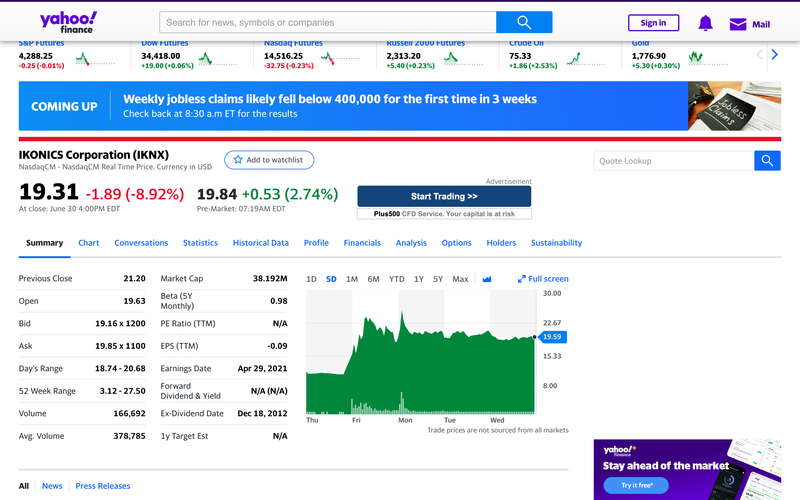Open the Financials tab

point(362,243)
